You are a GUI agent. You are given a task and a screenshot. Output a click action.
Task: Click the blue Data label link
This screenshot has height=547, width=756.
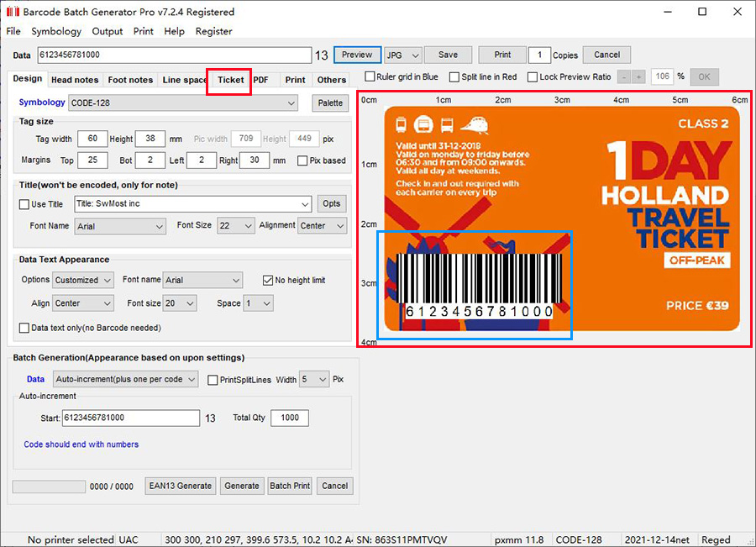tap(35, 379)
